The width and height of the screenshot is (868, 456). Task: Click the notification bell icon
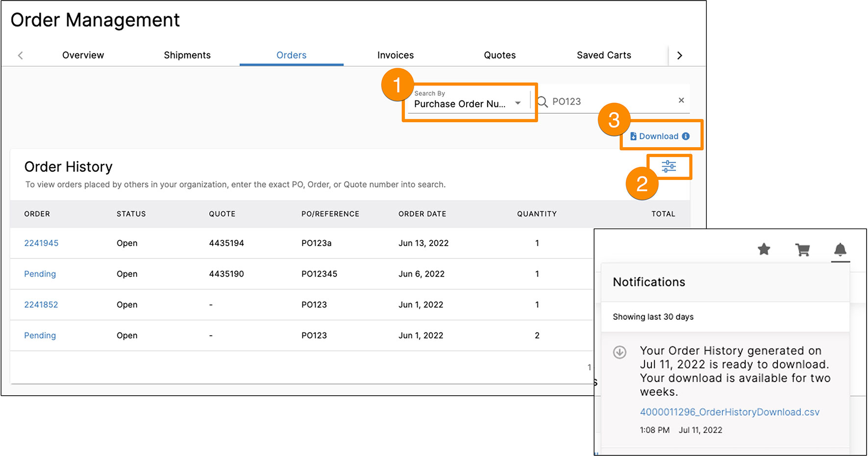point(840,250)
